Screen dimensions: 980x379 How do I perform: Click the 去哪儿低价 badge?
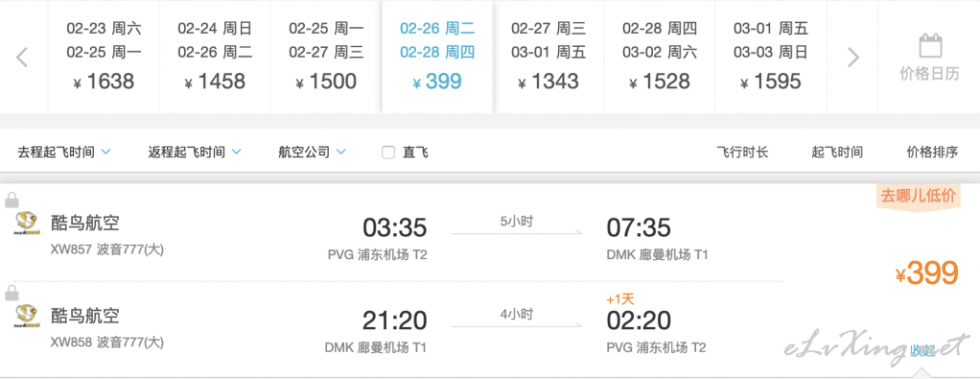918,197
